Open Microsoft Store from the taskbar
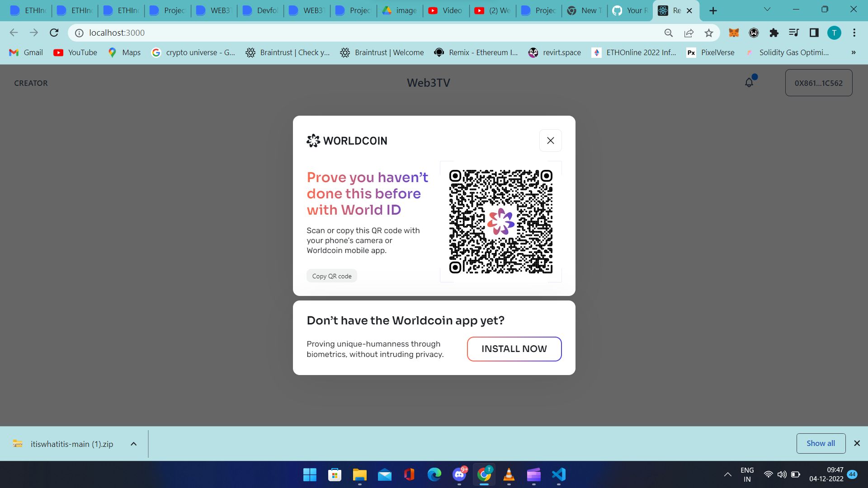This screenshot has width=868, height=488. click(335, 474)
